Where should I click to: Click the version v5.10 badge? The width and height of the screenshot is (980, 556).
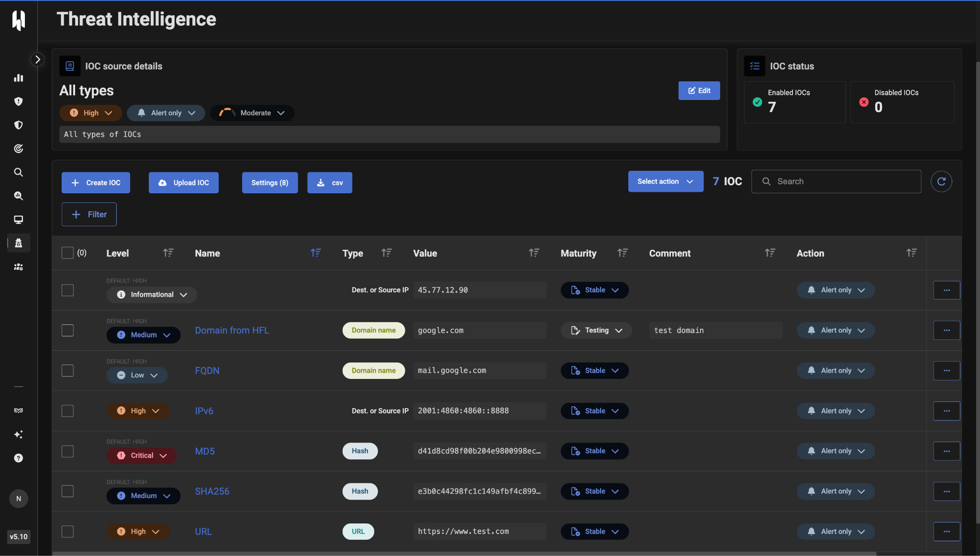pyautogui.click(x=19, y=536)
